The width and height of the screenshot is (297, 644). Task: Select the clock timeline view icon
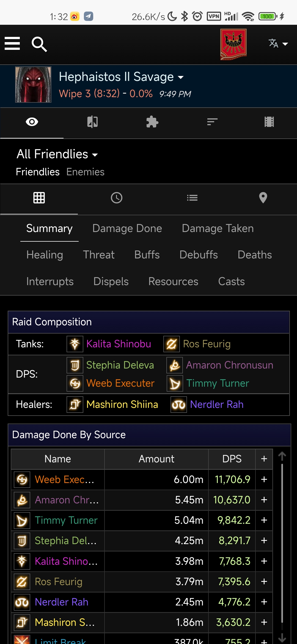click(x=117, y=198)
